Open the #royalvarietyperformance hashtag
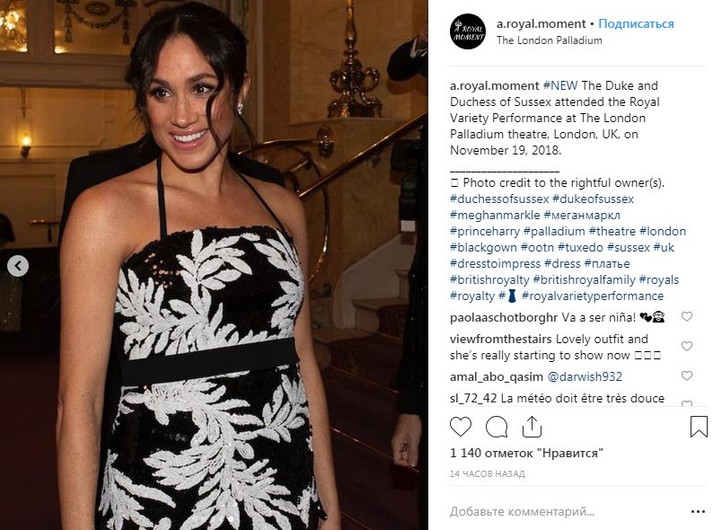The width and height of the screenshot is (713, 530). click(592, 296)
